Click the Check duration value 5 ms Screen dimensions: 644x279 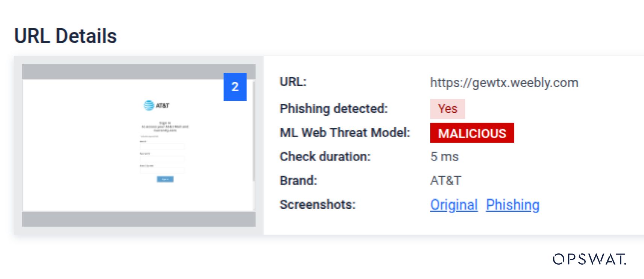pyautogui.click(x=445, y=156)
